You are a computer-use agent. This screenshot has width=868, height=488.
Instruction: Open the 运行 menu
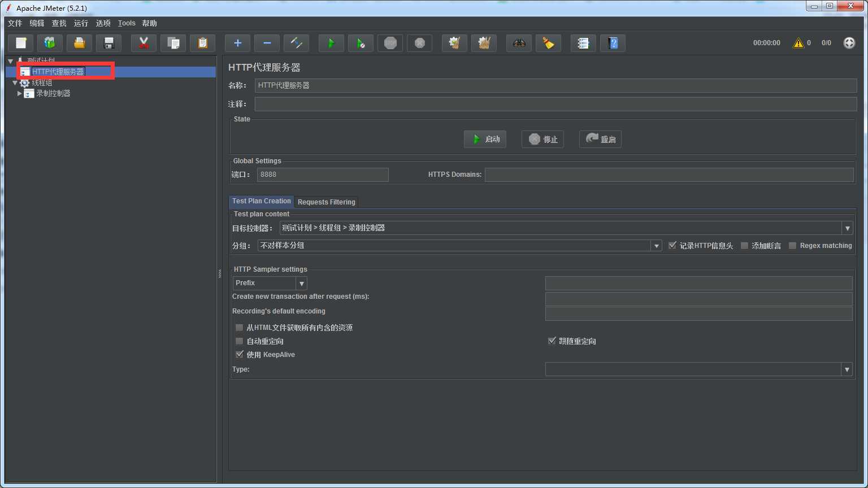(x=81, y=23)
